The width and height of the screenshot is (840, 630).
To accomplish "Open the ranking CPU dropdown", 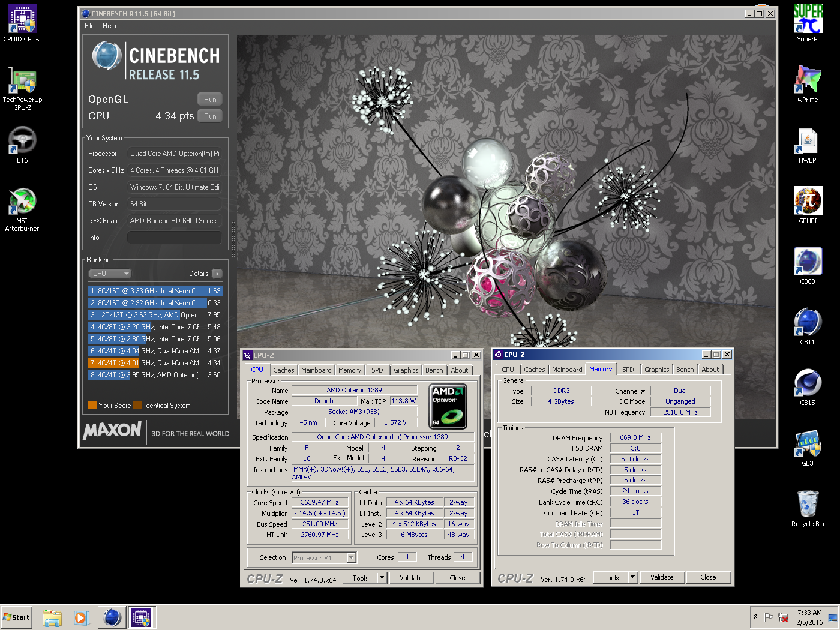I will tap(110, 274).
